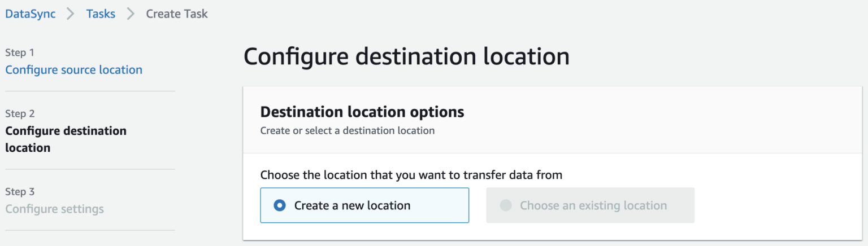Image resolution: width=868 pixels, height=246 pixels.
Task: Select the Create a new location radio dot
Action: tap(279, 205)
